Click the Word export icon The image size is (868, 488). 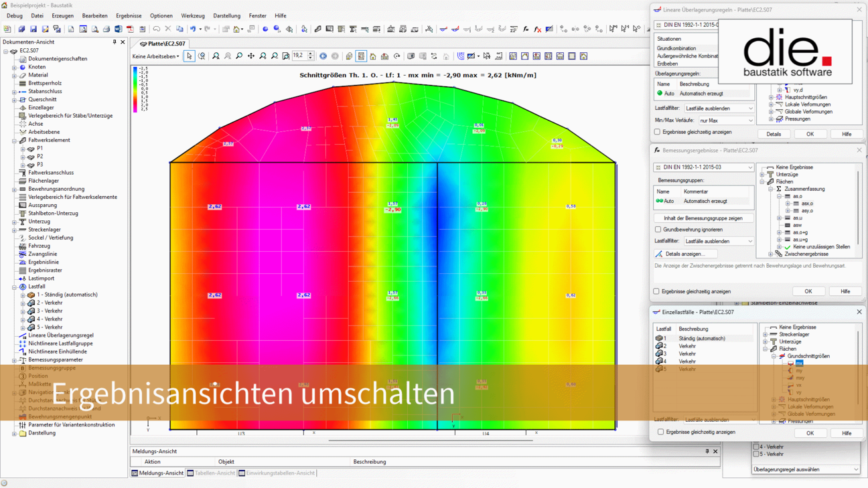click(118, 29)
